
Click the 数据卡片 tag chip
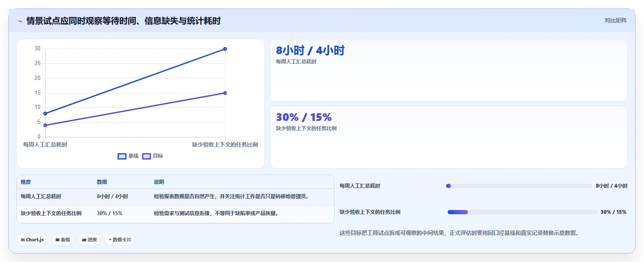click(x=120, y=240)
